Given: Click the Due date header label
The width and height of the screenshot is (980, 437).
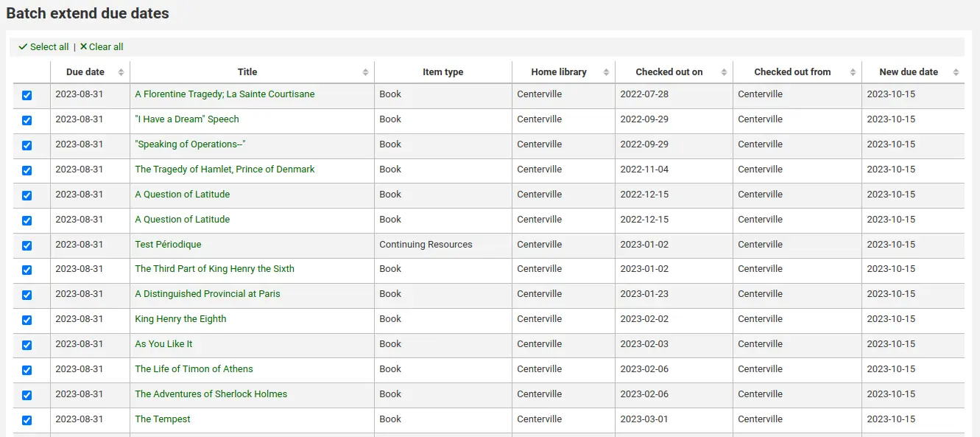Looking at the screenshot, I should (x=85, y=72).
